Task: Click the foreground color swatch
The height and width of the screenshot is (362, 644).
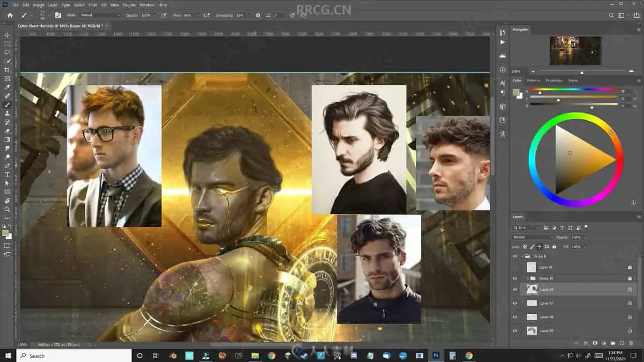Action: pos(5,233)
